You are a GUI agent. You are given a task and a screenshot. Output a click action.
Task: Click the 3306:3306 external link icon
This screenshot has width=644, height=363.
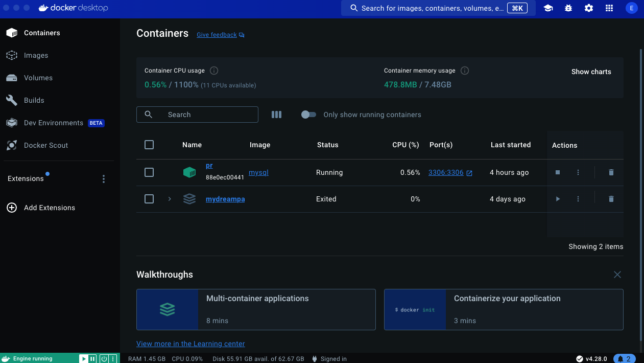click(x=469, y=173)
